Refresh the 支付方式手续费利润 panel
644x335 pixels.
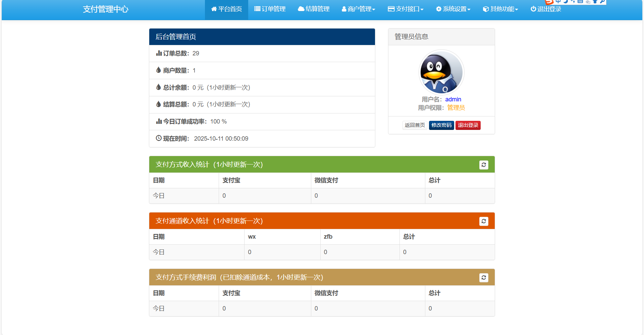(x=484, y=278)
